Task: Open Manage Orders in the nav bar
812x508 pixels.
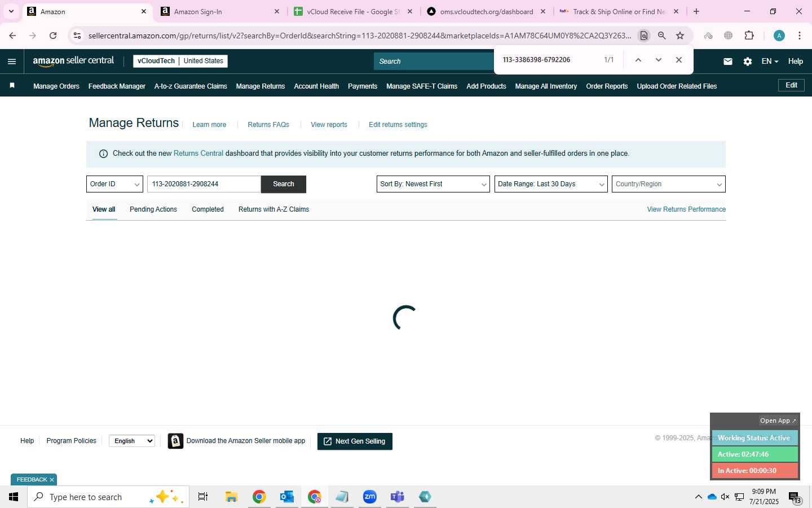Action: point(56,86)
